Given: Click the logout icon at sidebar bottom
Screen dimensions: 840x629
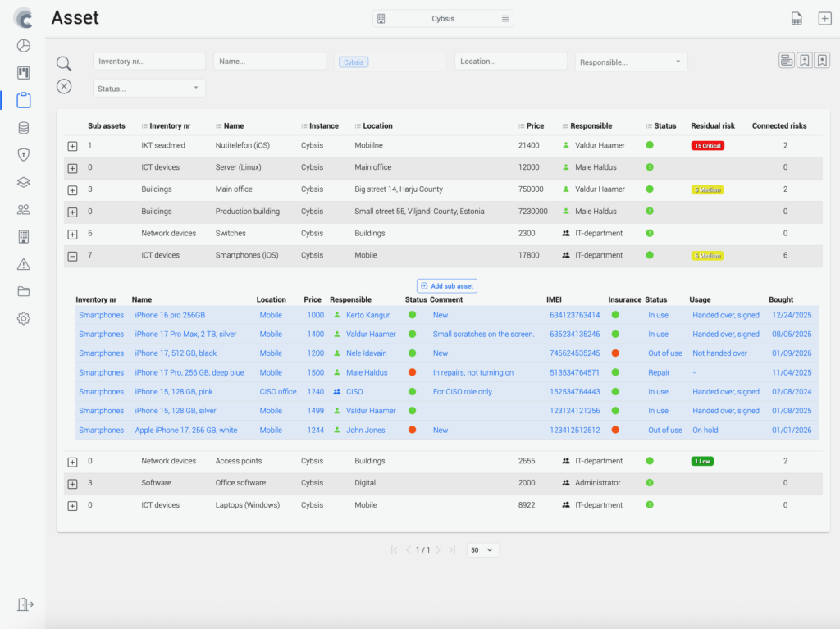Looking at the screenshot, I should (25, 604).
